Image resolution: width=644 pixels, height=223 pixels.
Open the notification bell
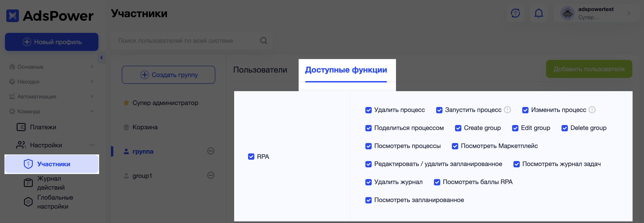(x=539, y=13)
